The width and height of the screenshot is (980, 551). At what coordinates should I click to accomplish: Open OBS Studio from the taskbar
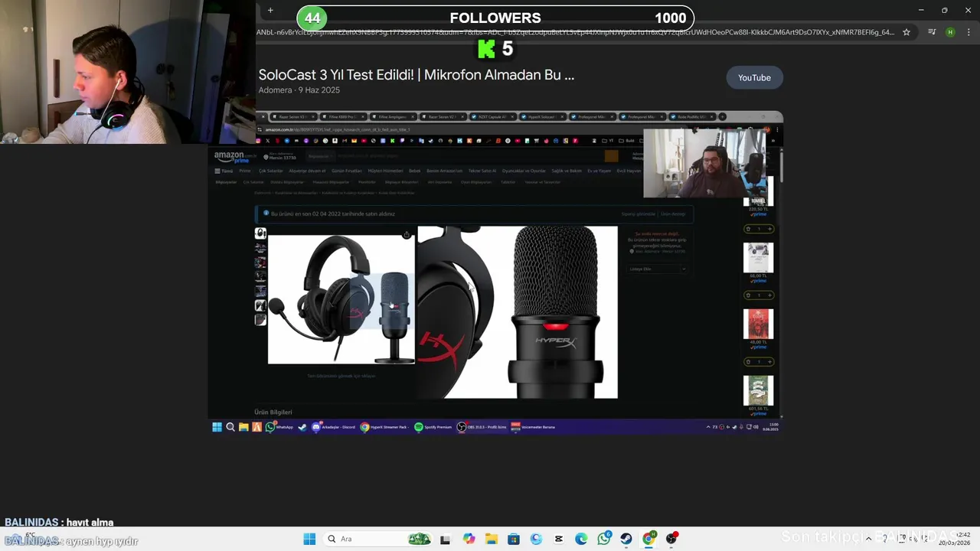671,539
